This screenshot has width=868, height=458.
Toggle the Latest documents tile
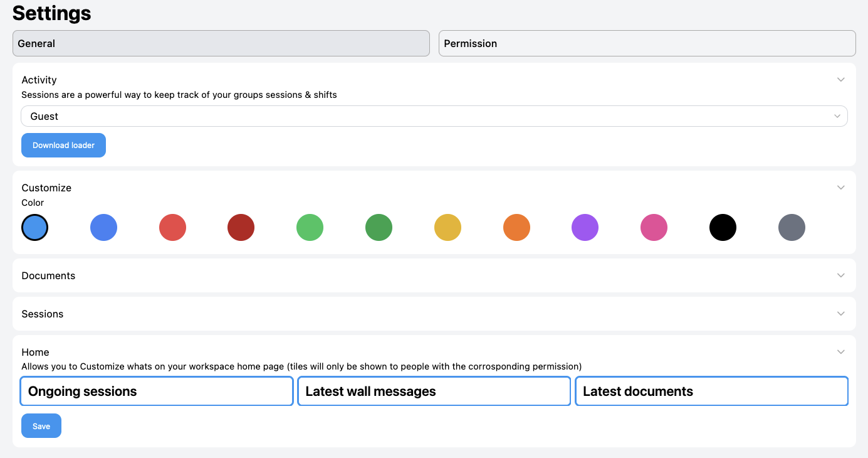coord(711,391)
